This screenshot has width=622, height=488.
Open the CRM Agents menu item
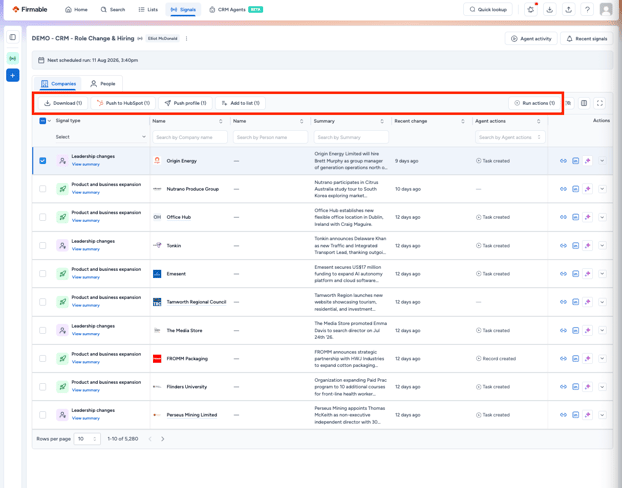[236, 10]
